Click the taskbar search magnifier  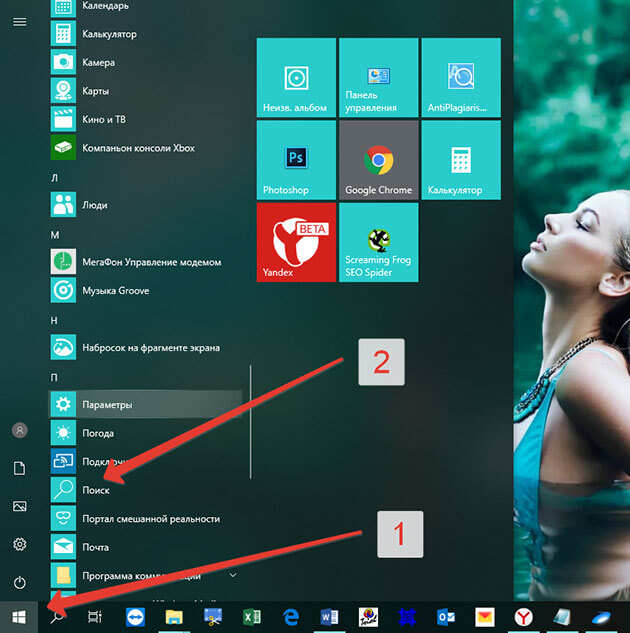pos(57,617)
